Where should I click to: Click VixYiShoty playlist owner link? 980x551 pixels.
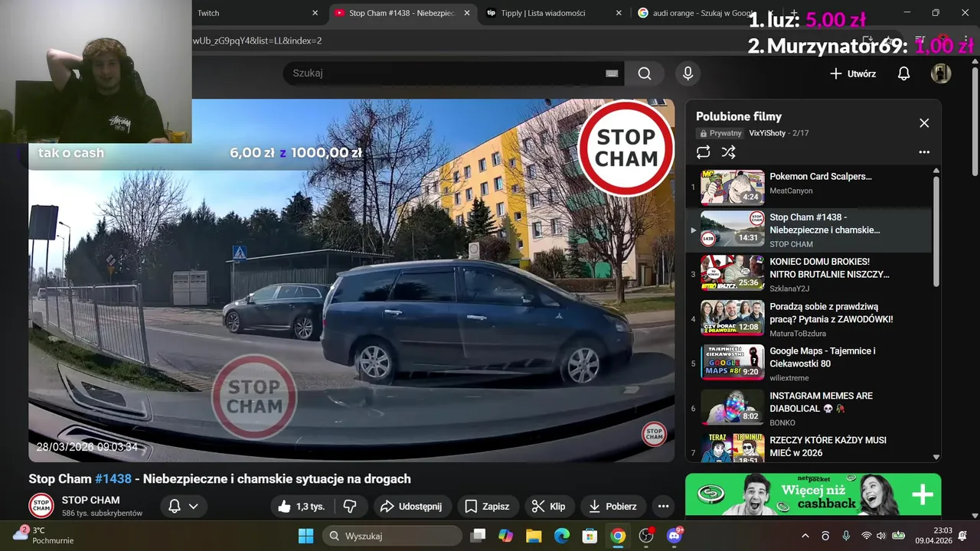click(767, 133)
